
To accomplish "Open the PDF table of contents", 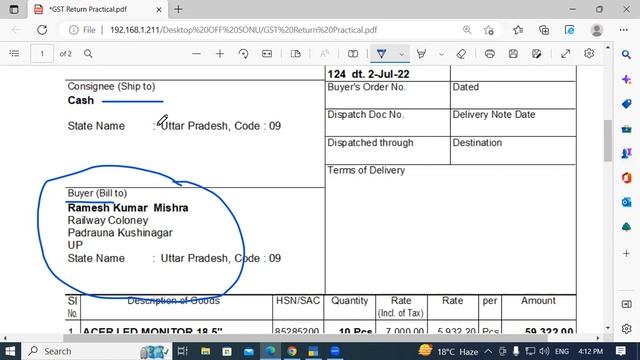I will (x=14, y=53).
